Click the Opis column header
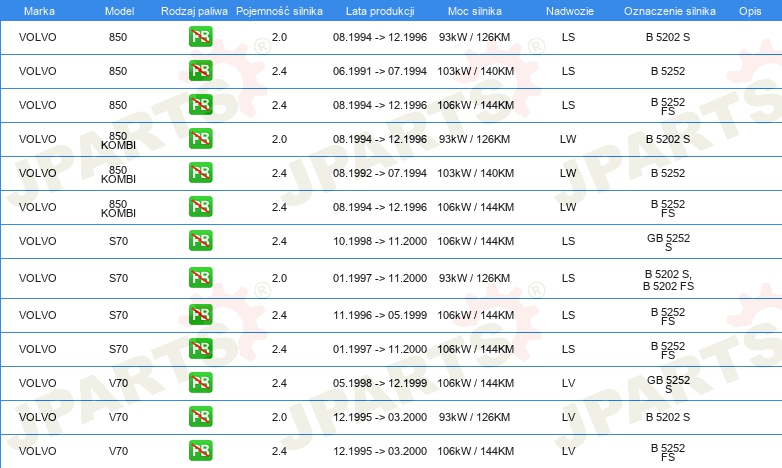782x468 pixels. point(750,11)
